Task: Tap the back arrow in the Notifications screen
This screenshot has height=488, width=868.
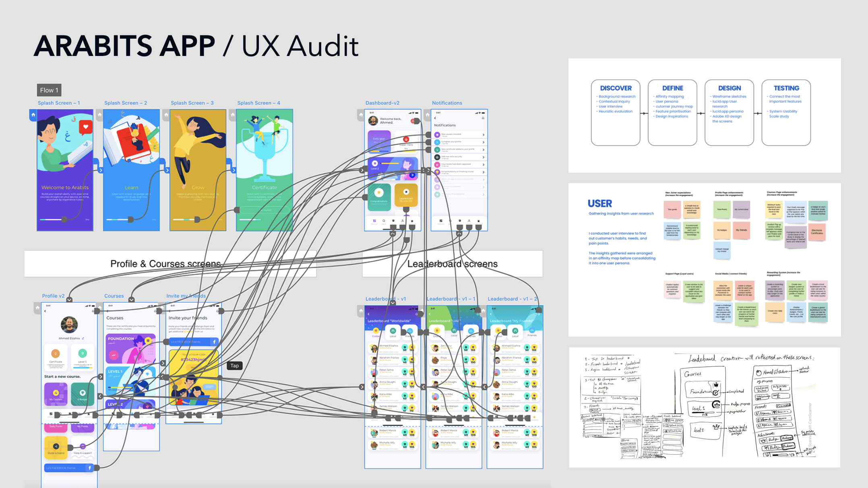Action: click(x=435, y=118)
